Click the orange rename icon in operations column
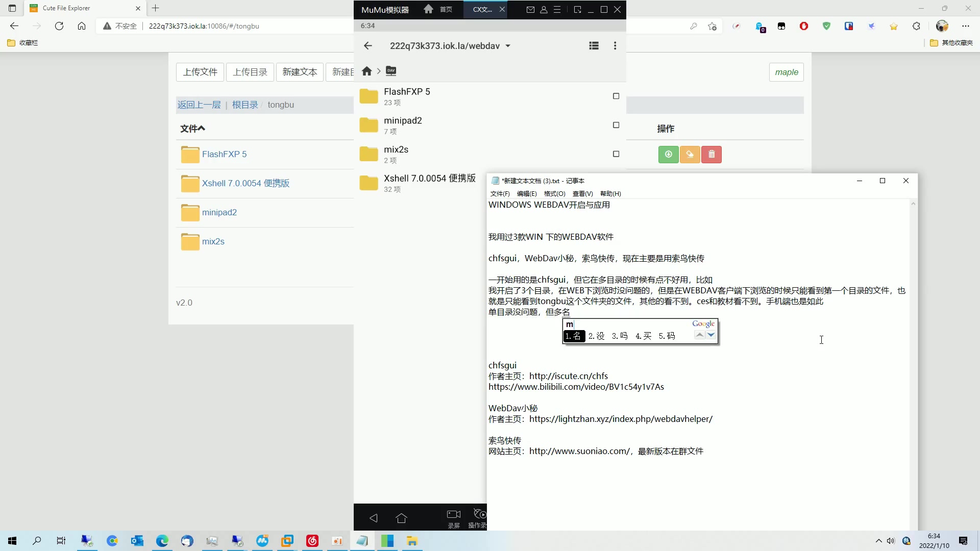The width and height of the screenshot is (980, 551). [690, 154]
